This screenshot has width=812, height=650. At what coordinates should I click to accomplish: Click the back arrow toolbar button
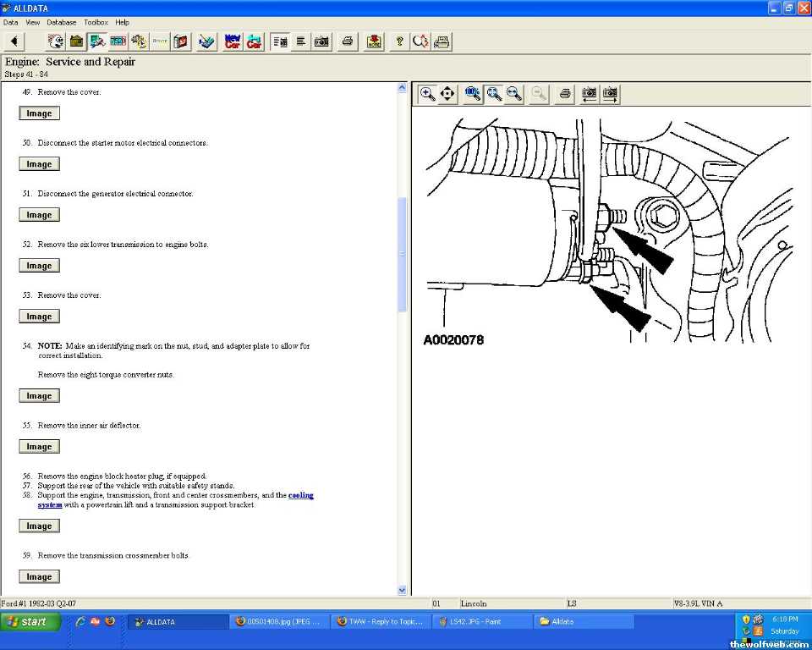(14, 41)
